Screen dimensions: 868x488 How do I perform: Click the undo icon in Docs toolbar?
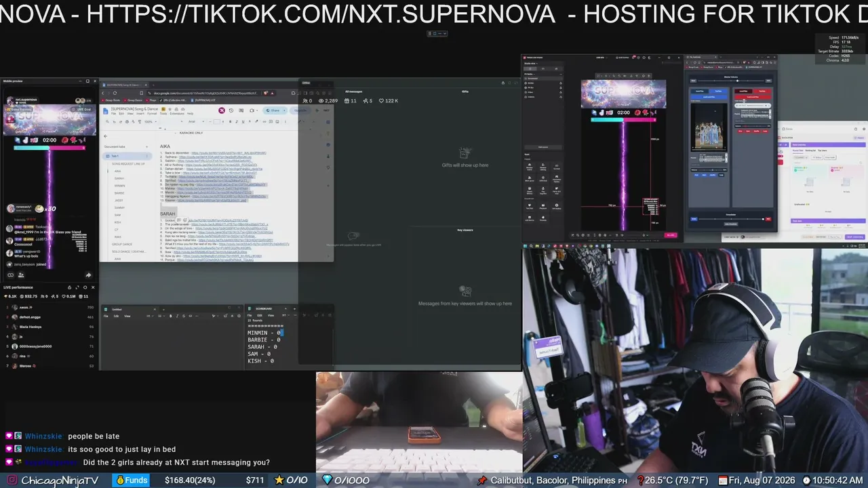[x=114, y=122]
